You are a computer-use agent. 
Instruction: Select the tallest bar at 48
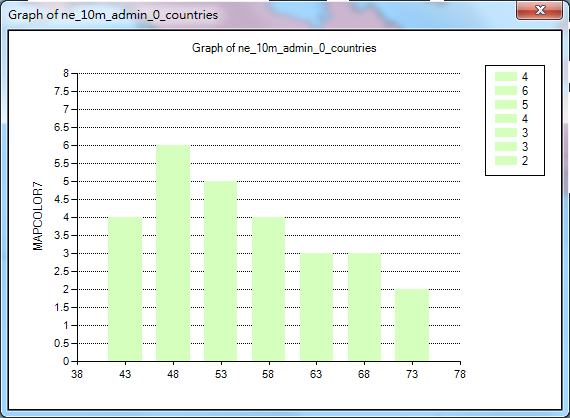click(x=173, y=253)
